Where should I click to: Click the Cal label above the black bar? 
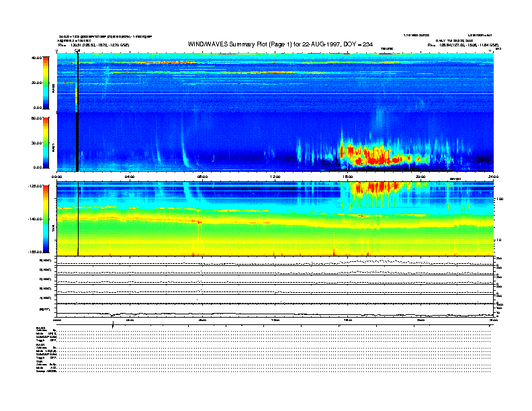tap(77, 50)
